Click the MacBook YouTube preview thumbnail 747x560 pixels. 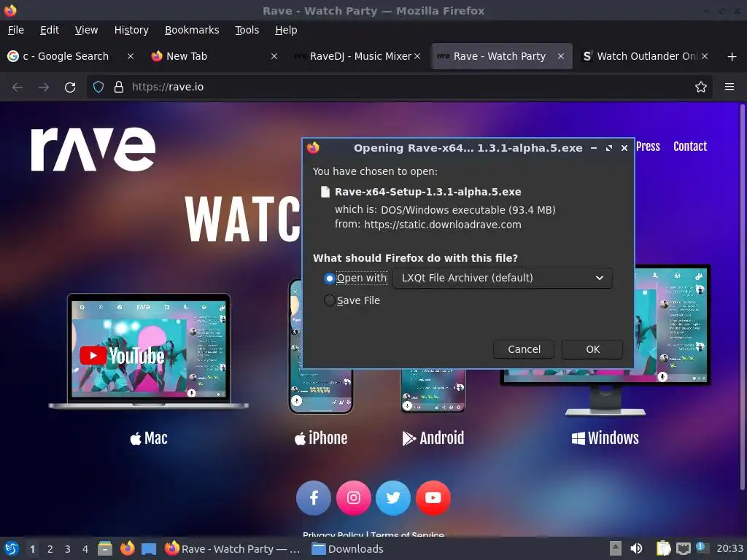point(148,351)
